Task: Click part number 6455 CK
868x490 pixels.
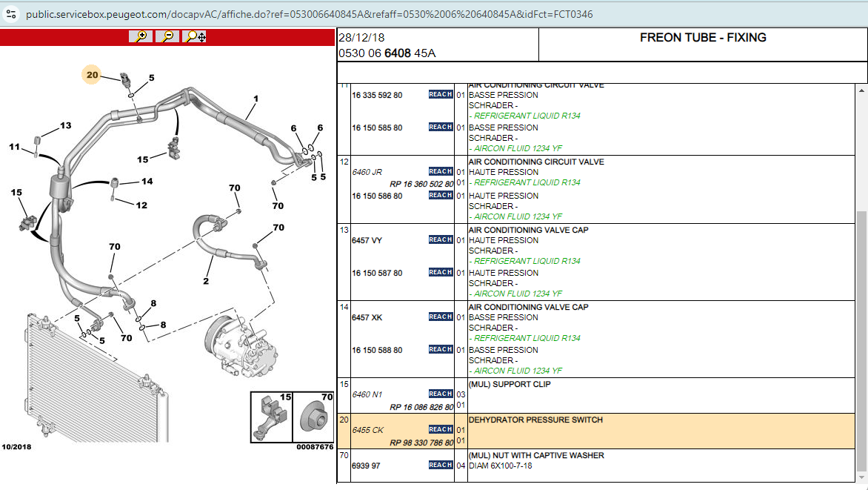Action: click(x=368, y=430)
